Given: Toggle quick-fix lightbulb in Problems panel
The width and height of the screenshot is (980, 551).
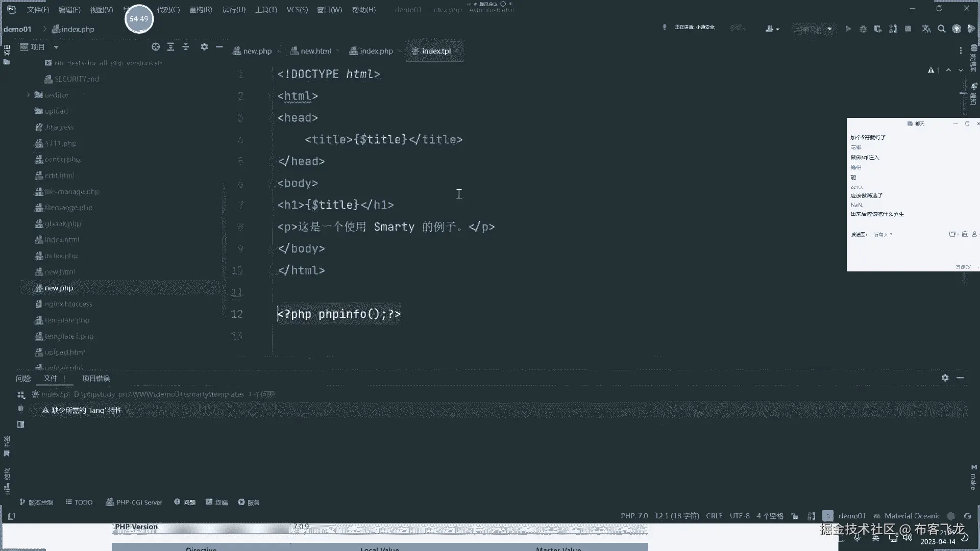Looking at the screenshot, I should point(21,409).
